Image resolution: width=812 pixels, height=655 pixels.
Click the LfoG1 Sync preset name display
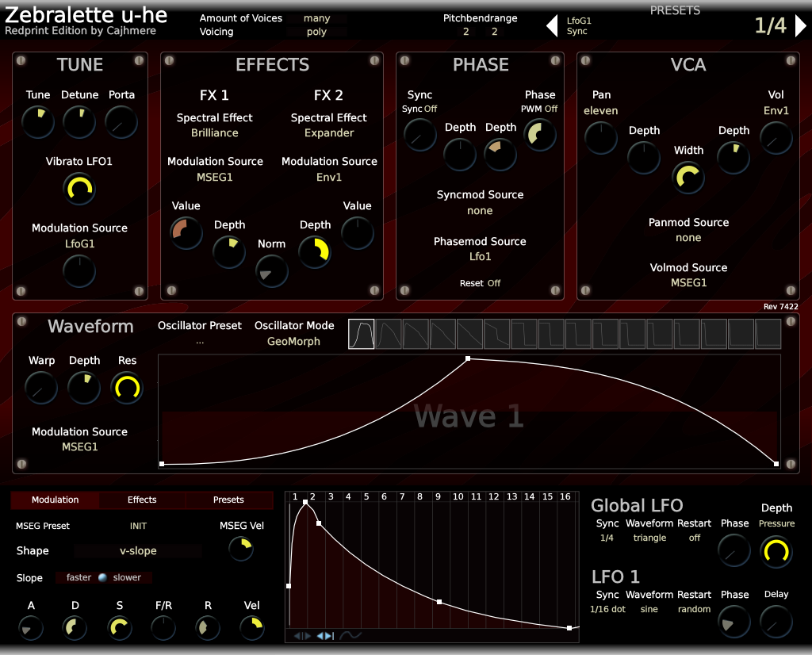coord(578,26)
